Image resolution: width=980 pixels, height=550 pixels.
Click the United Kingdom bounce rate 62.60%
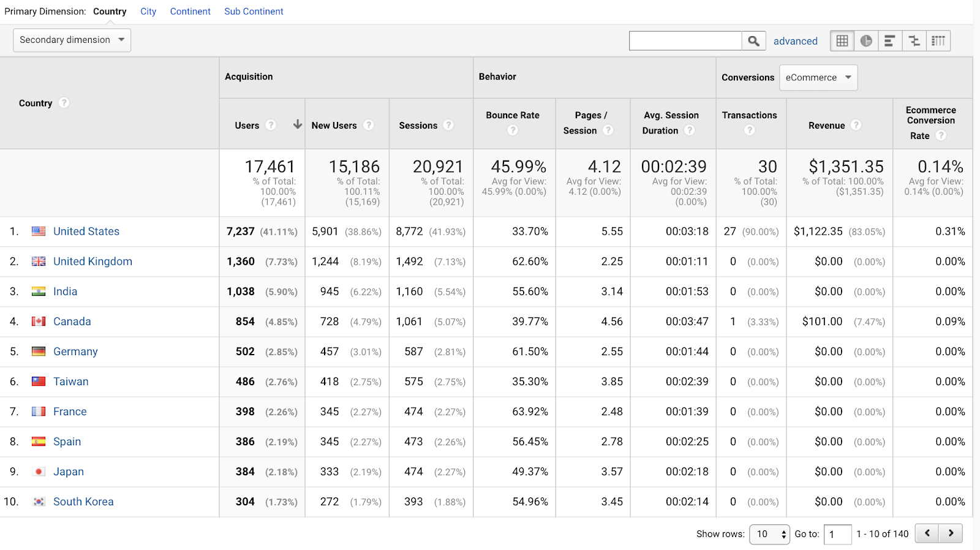tap(530, 262)
